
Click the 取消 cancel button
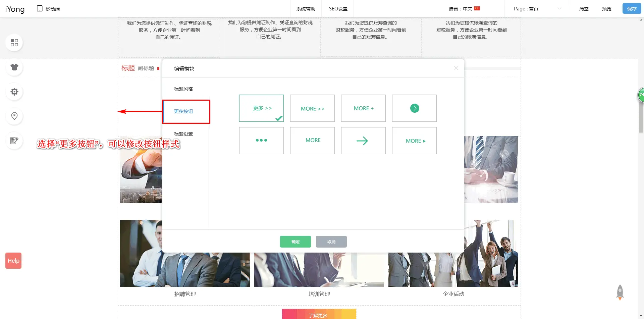[x=331, y=242]
